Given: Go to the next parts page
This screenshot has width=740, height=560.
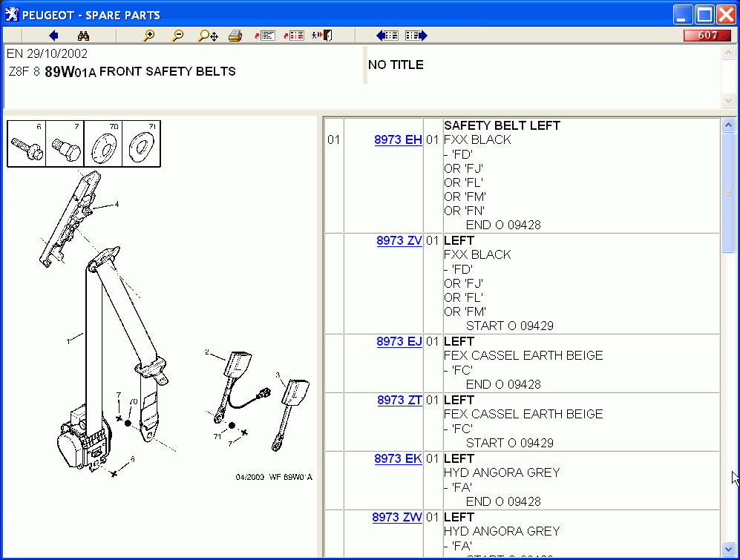Looking at the screenshot, I should click(x=416, y=36).
